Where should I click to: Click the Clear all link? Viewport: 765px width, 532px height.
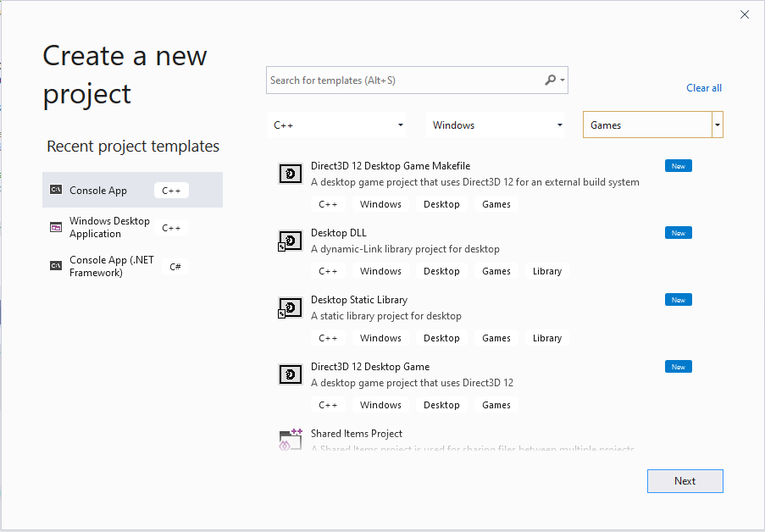tap(703, 88)
